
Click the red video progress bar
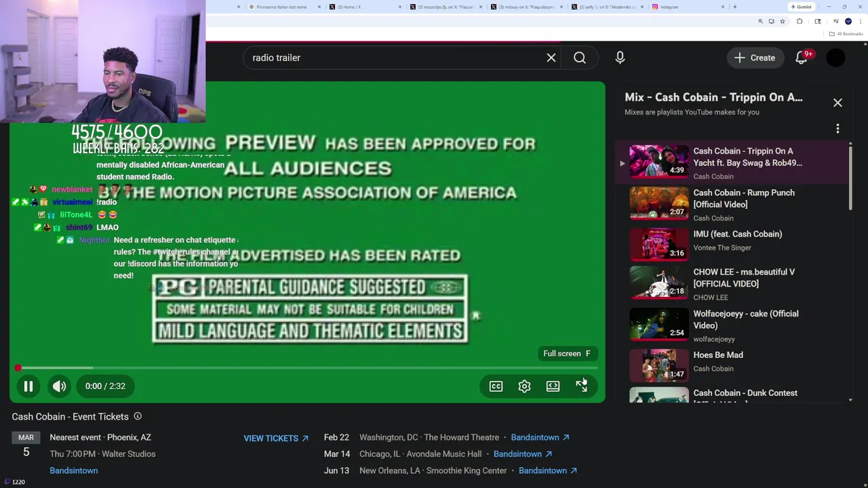(x=307, y=368)
